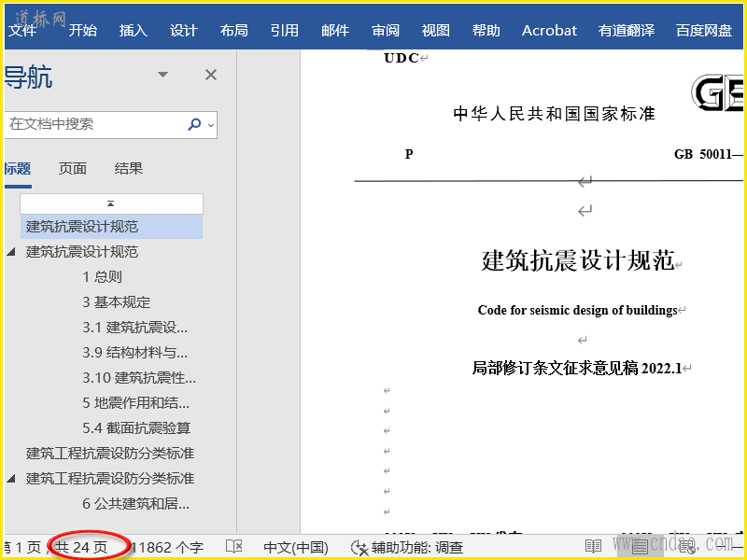Click the word count 11862 个字

coord(168,548)
